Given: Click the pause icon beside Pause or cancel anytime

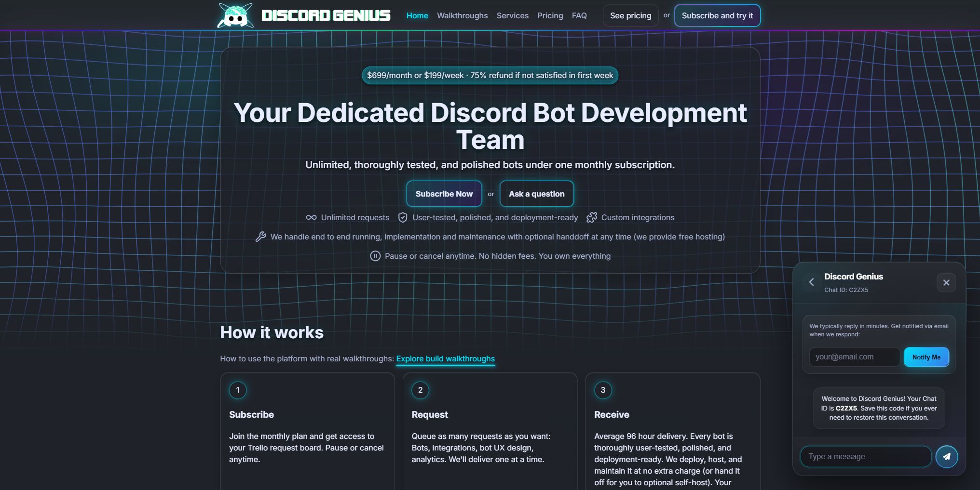Looking at the screenshot, I should point(375,256).
